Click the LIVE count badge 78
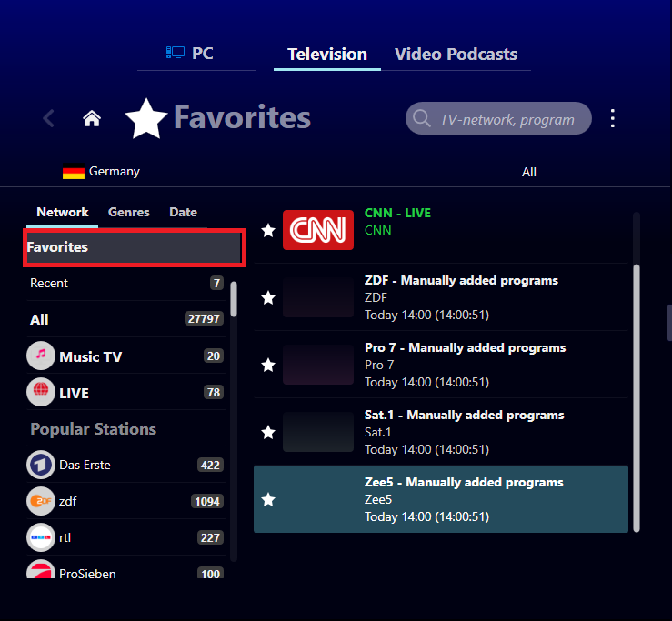672x621 pixels. [214, 393]
